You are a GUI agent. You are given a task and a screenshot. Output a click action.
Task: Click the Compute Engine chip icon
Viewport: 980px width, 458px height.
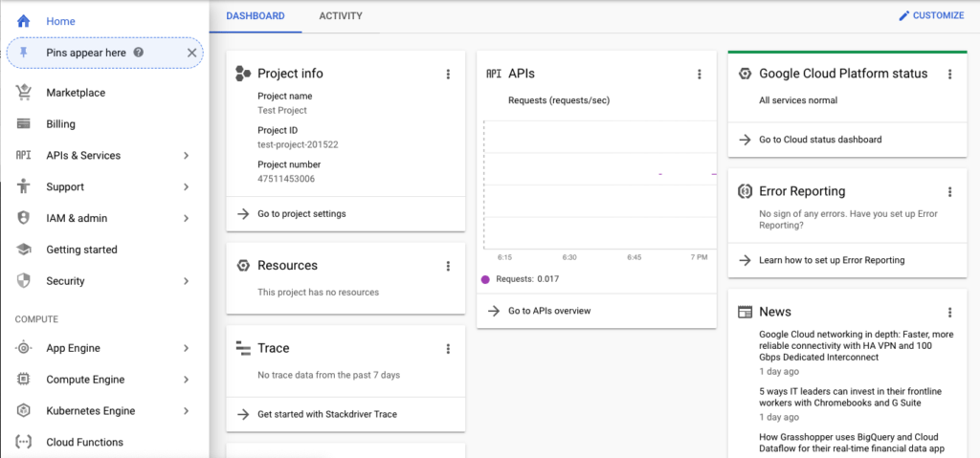(x=24, y=380)
